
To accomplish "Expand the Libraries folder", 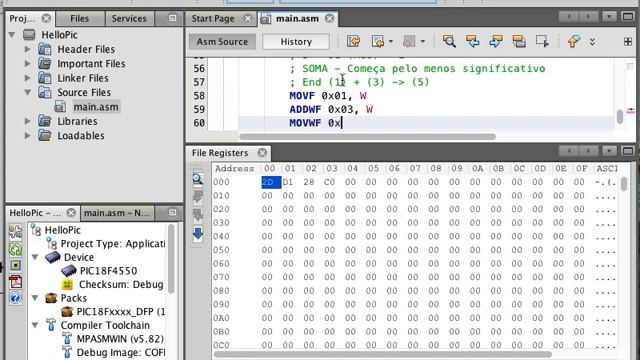I will (27, 121).
